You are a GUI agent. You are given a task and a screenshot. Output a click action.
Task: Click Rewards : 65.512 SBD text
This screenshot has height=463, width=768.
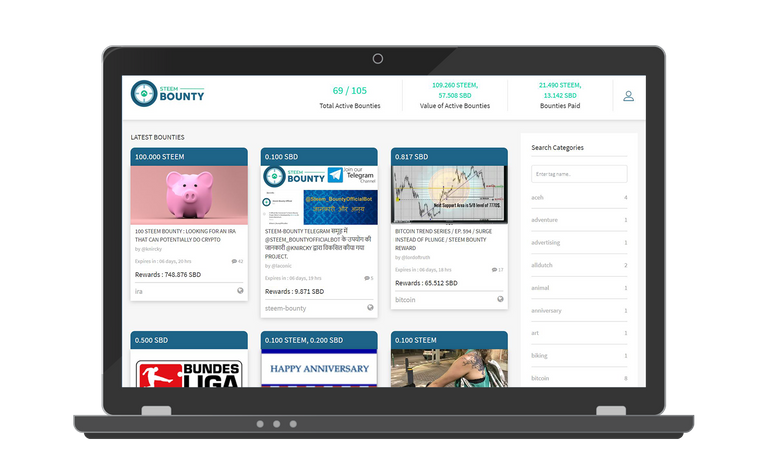(x=427, y=283)
